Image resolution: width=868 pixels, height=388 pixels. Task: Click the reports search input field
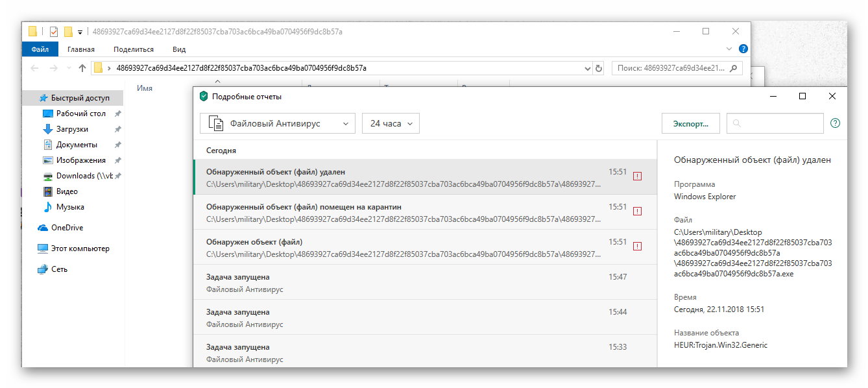click(x=775, y=123)
